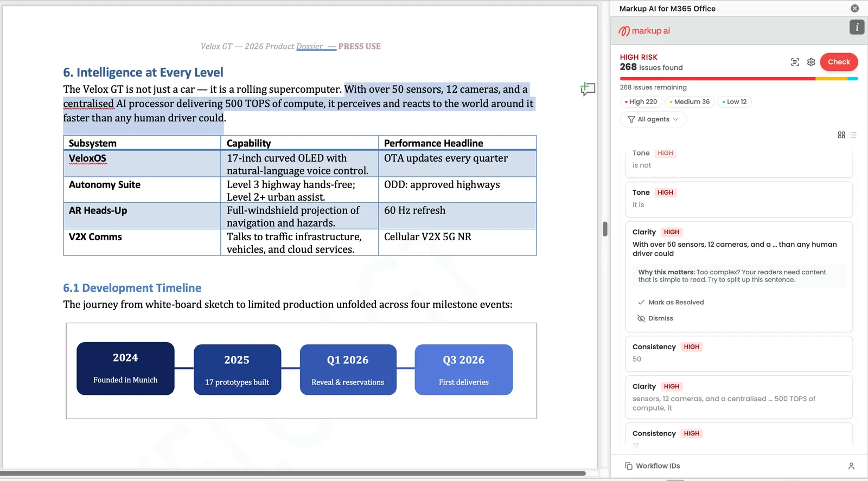Image resolution: width=868 pixels, height=481 pixels.
Task: Click the Dismiss label on the Clarity issue
Action: [661, 318]
